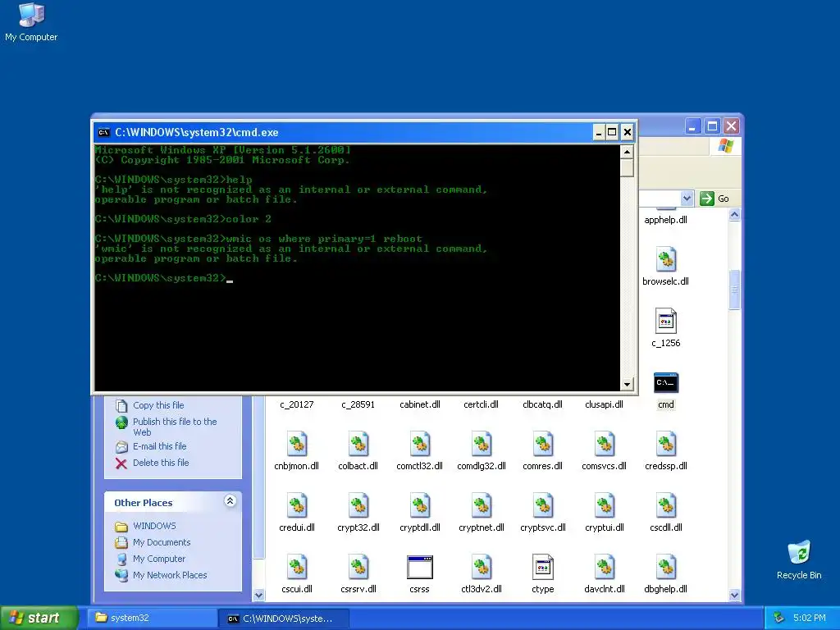The image size is (840, 630).
Task: Select the davclnt.dll file icon
Action: click(x=605, y=568)
